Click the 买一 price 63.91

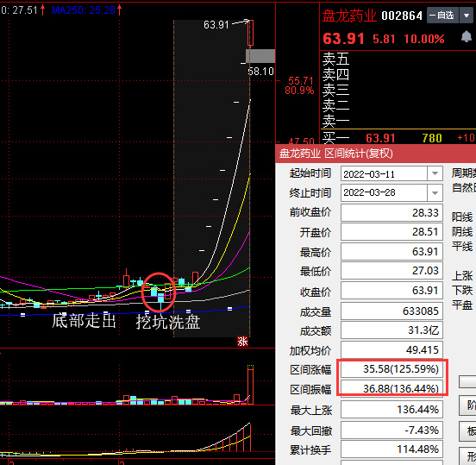click(x=380, y=139)
